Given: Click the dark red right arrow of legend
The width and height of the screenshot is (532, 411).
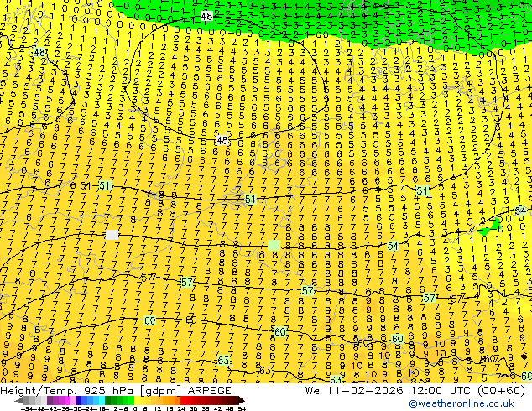Looking at the screenshot, I should pyautogui.click(x=242, y=400).
